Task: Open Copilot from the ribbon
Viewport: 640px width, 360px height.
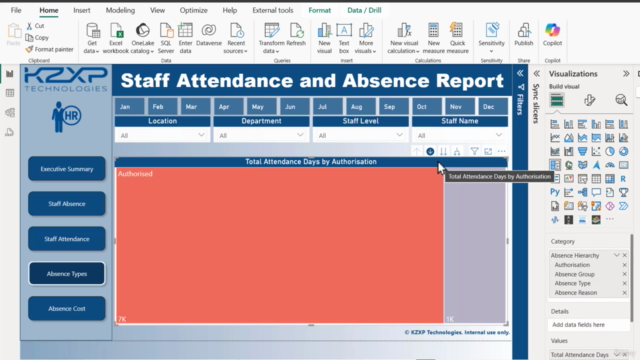Action: 552,35
